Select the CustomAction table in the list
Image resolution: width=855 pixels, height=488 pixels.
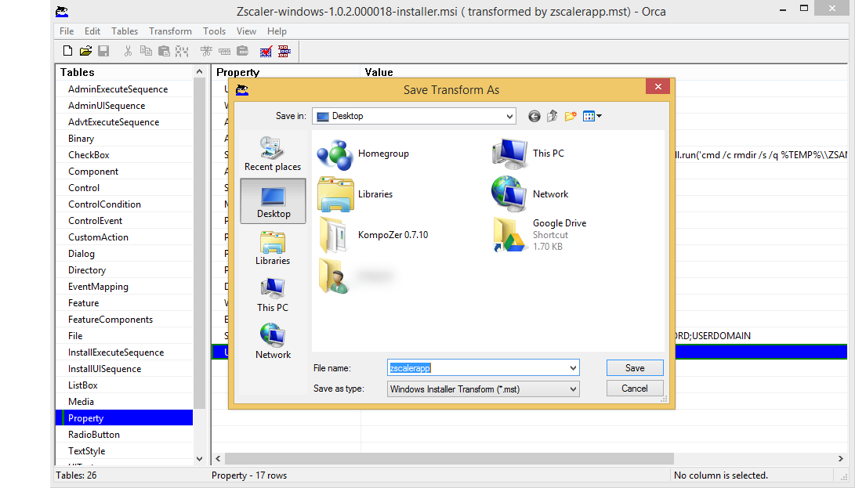pos(98,237)
